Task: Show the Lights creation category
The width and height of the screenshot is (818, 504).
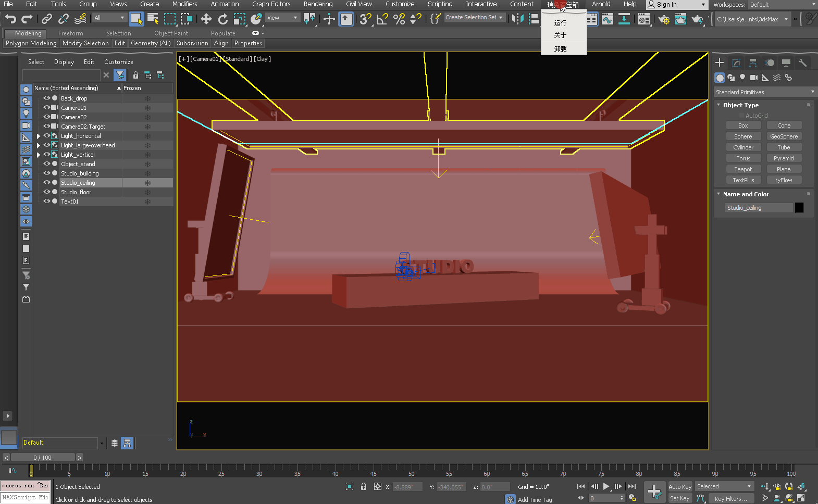Action: point(742,78)
